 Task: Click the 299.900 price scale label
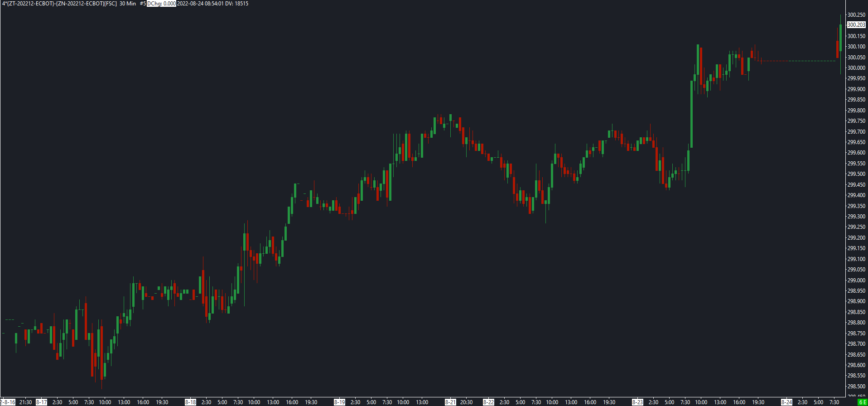[856, 89]
